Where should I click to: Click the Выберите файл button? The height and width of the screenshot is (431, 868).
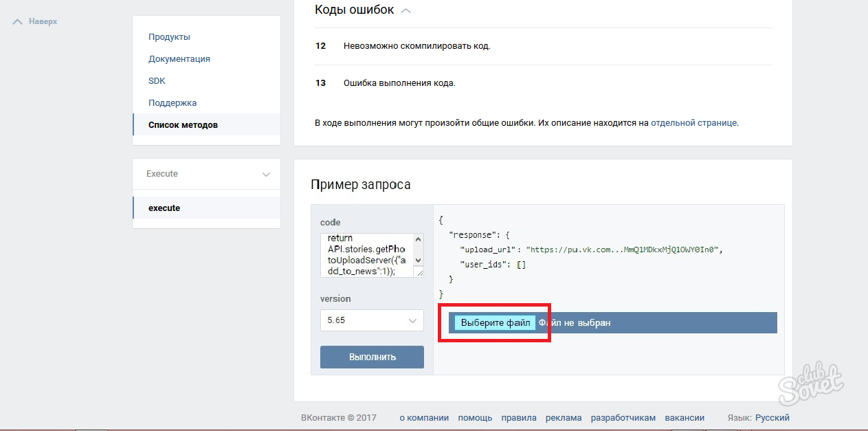click(495, 323)
